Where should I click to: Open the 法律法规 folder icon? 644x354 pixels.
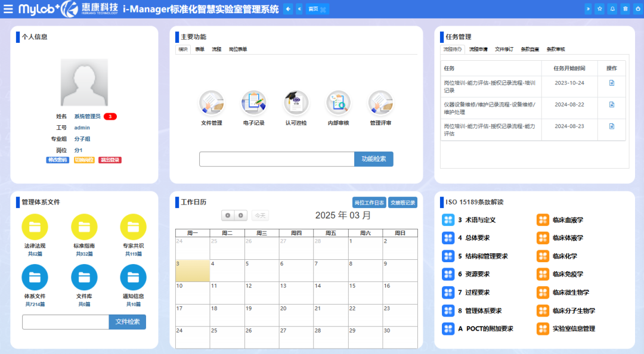point(35,226)
